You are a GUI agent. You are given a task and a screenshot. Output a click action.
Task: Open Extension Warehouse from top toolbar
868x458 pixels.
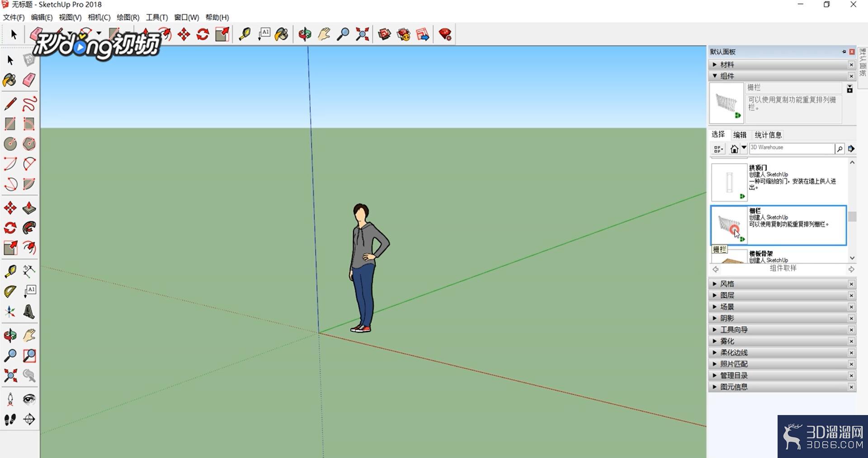coord(403,34)
